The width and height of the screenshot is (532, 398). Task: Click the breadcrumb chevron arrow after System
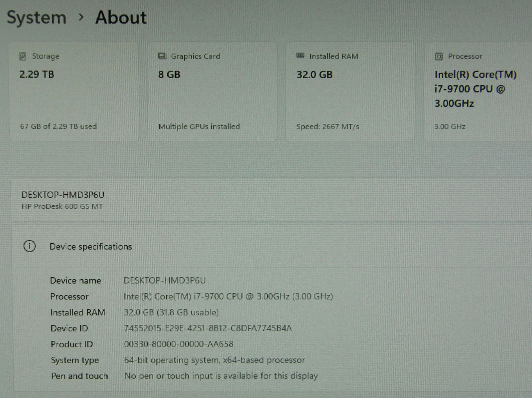tap(81, 17)
